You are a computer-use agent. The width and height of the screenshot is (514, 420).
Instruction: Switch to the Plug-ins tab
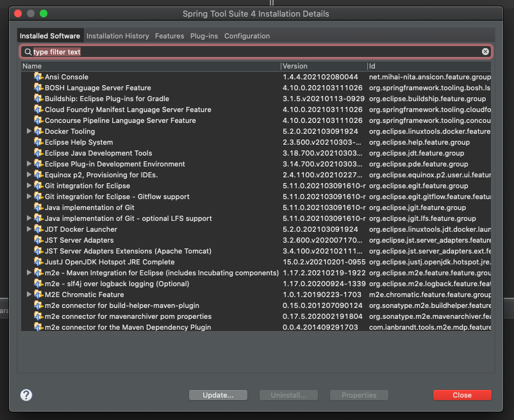coord(204,36)
